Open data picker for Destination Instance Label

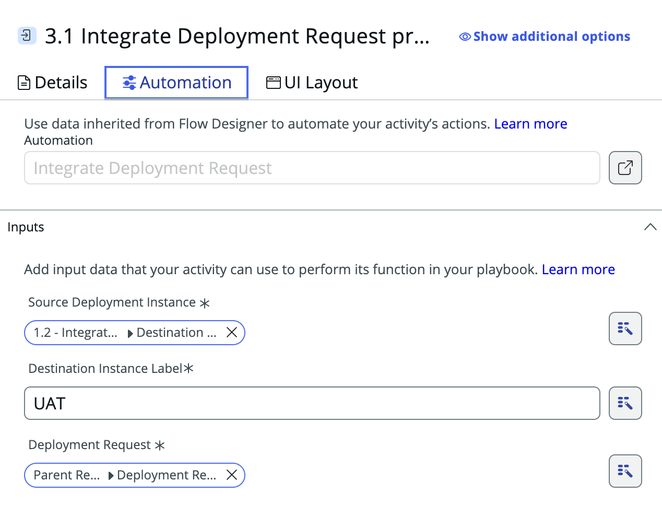point(625,403)
